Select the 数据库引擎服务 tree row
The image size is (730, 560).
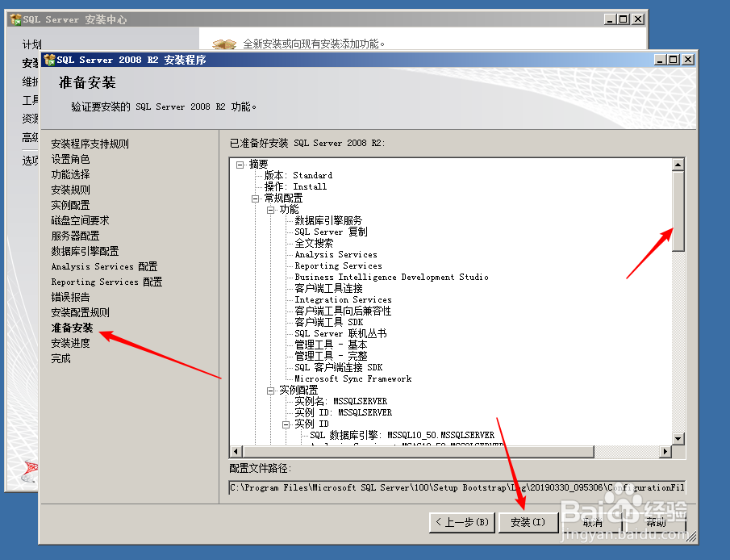click(328, 221)
